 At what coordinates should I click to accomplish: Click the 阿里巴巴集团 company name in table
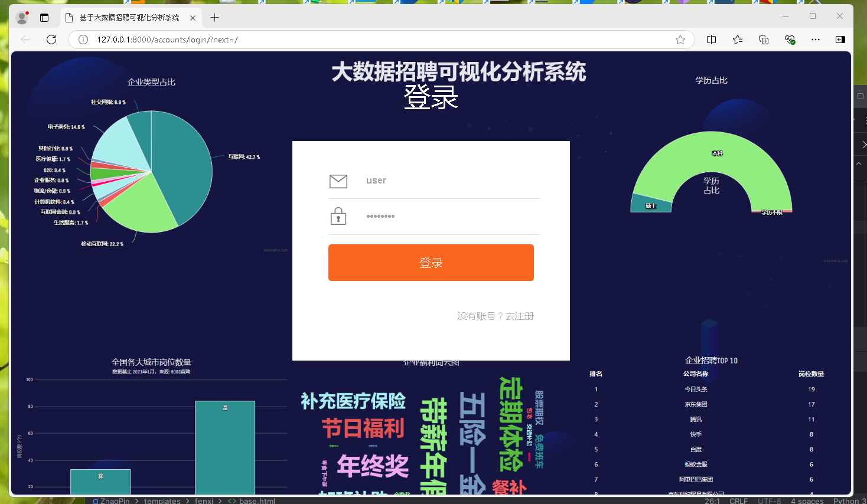coord(696,480)
